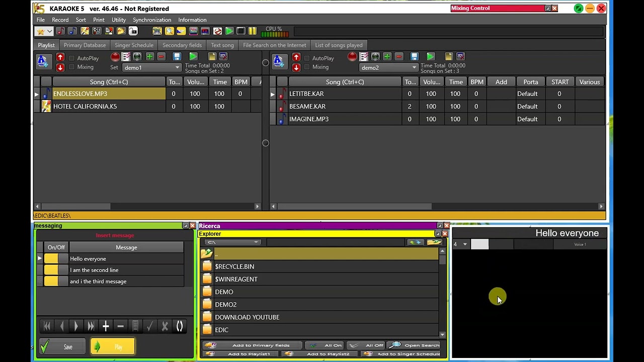Toggle On/Off for 'and i the third message'

pos(56,282)
